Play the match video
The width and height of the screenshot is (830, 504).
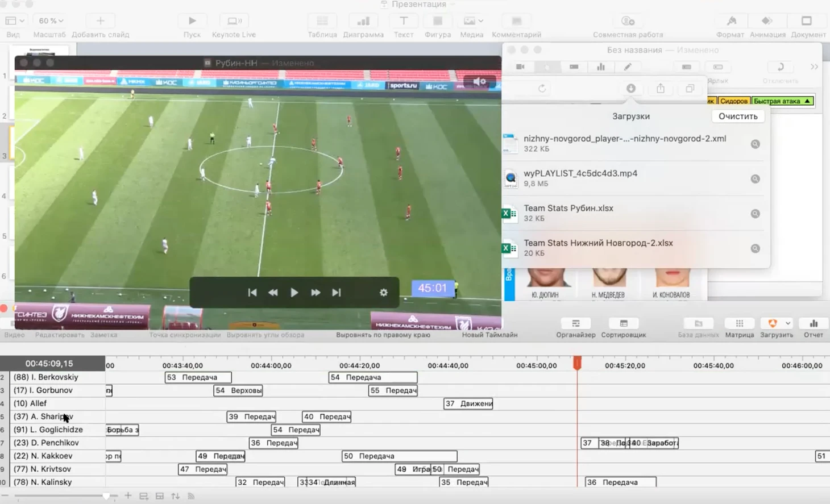pyautogui.click(x=294, y=293)
